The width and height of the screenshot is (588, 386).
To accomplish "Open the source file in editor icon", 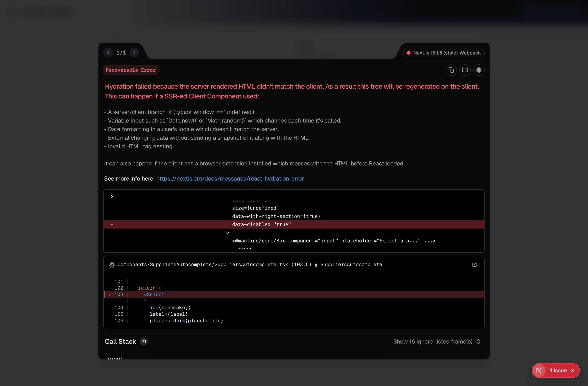I will pos(474,265).
